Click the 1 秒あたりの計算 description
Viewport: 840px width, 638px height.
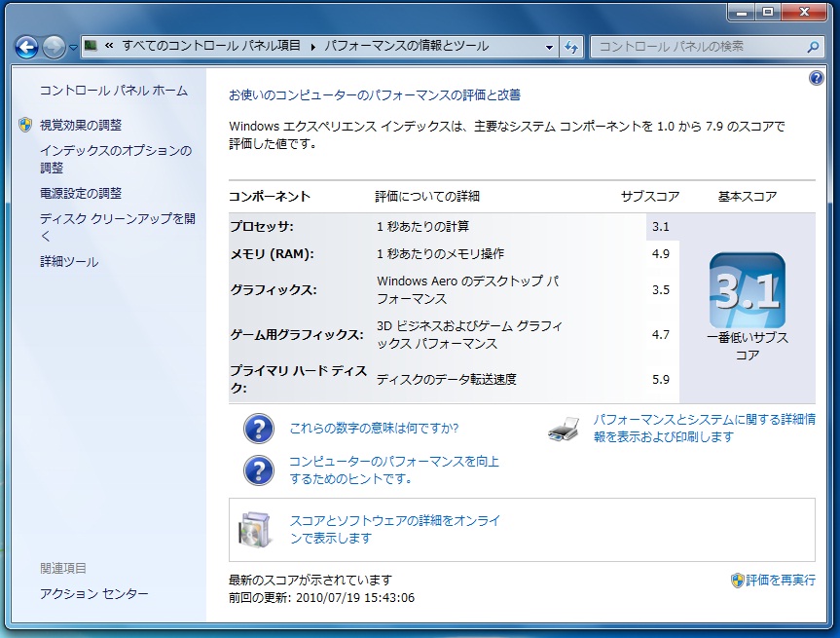[422, 227]
